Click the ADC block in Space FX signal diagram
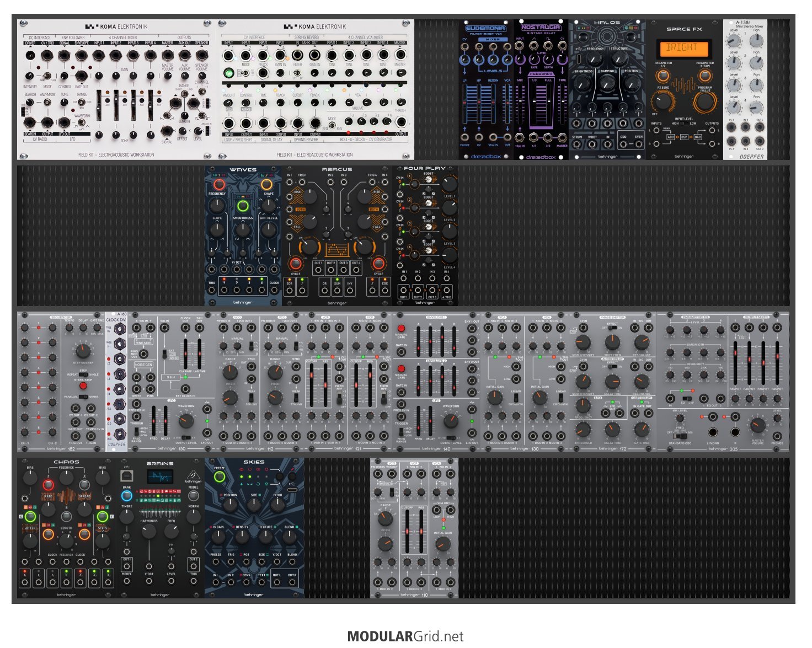This screenshot has height=648, width=812. [670, 137]
